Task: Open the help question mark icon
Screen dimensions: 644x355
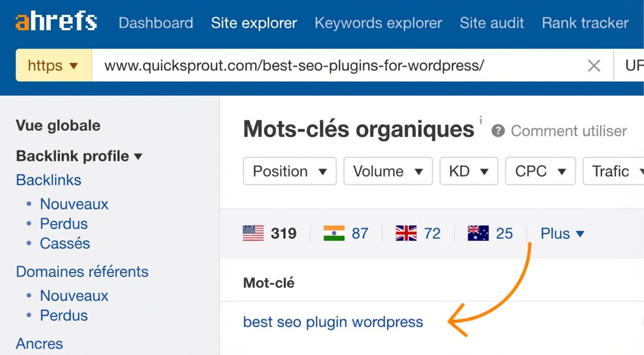Action: coord(497,131)
